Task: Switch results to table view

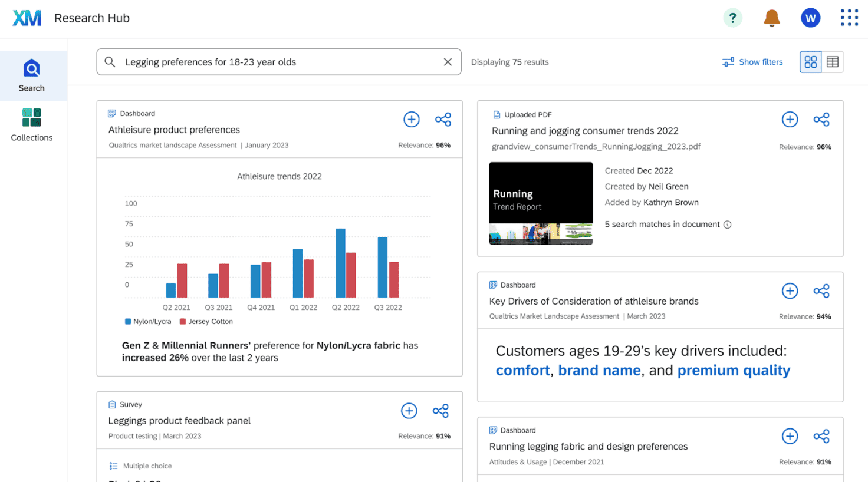Action: 833,61
